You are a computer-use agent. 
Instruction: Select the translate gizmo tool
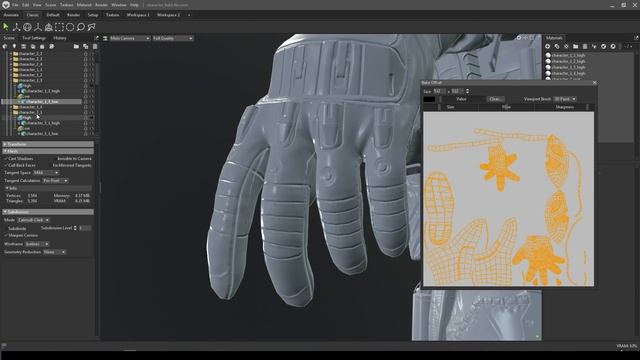pyautogui.click(x=16, y=27)
